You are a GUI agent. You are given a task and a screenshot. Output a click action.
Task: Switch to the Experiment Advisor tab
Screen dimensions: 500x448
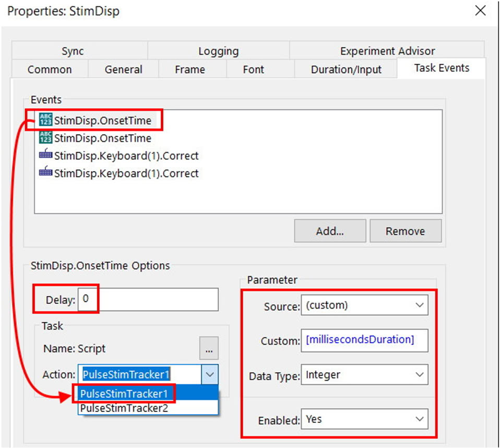(387, 51)
